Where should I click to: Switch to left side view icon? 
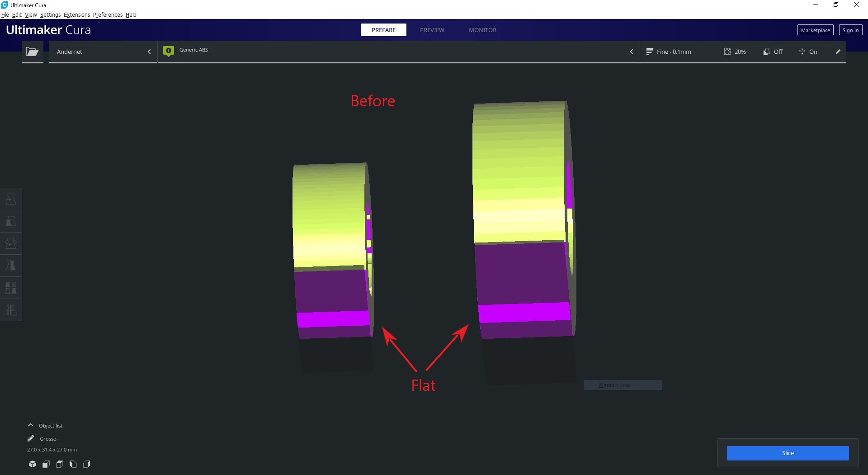[x=73, y=464]
